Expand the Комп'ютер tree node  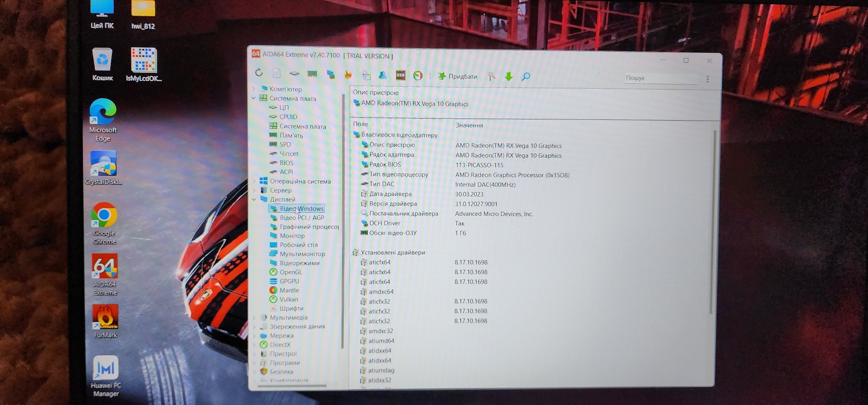coord(254,88)
